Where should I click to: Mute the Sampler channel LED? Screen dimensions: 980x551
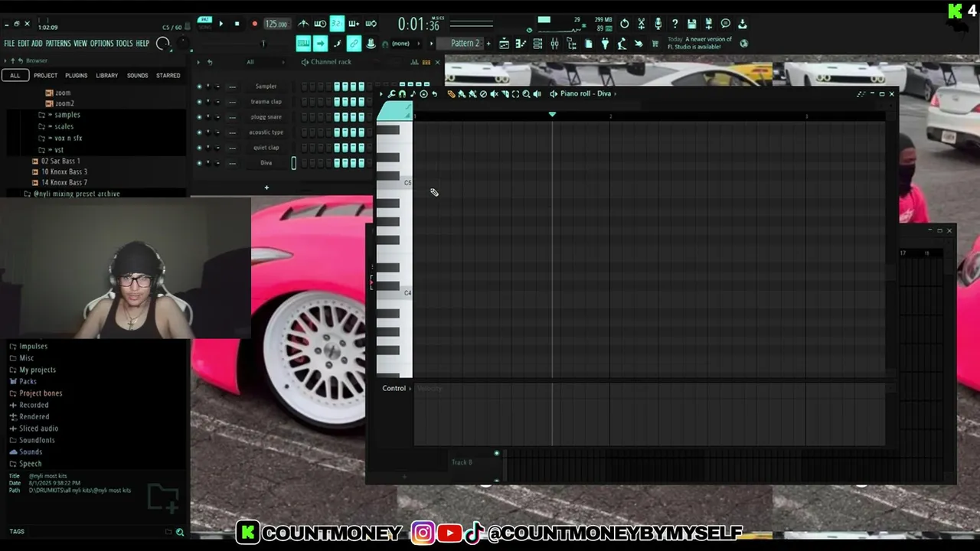[199, 86]
